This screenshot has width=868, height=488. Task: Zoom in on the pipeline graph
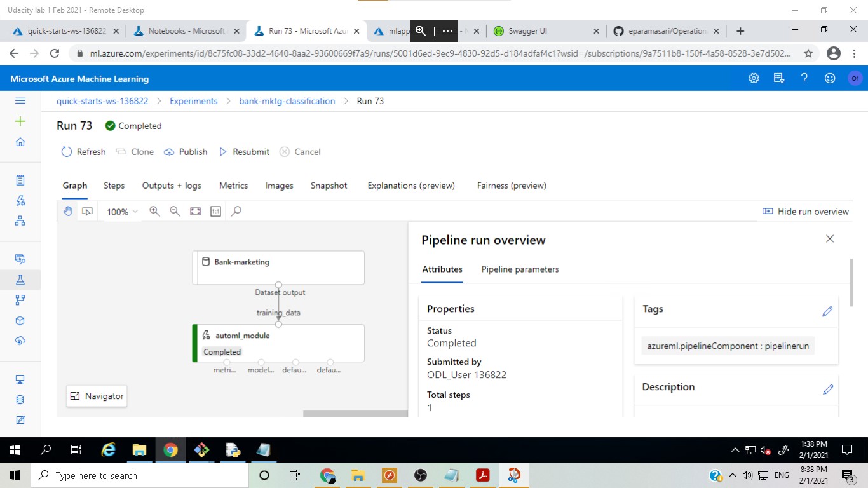(154, 211)
